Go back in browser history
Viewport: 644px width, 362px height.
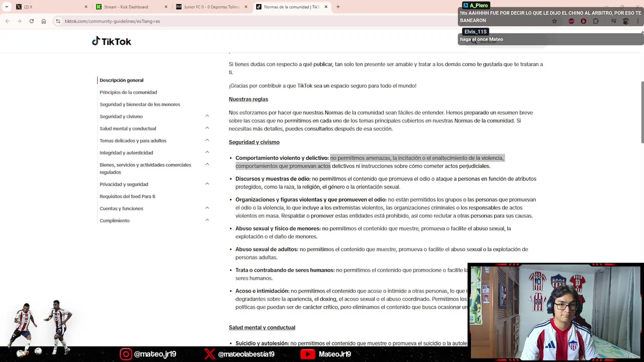tap(8, 21)
